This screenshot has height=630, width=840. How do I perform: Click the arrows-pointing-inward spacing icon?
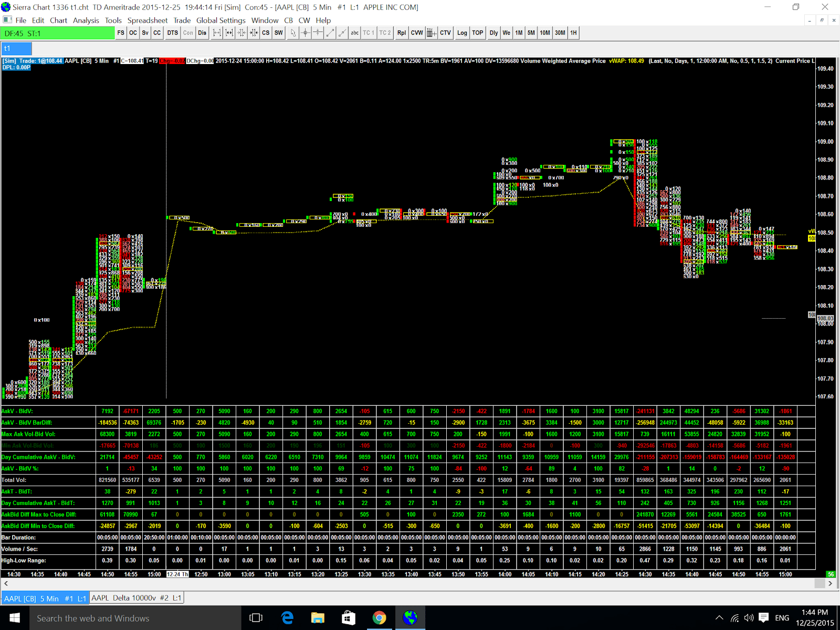[241, 33]
